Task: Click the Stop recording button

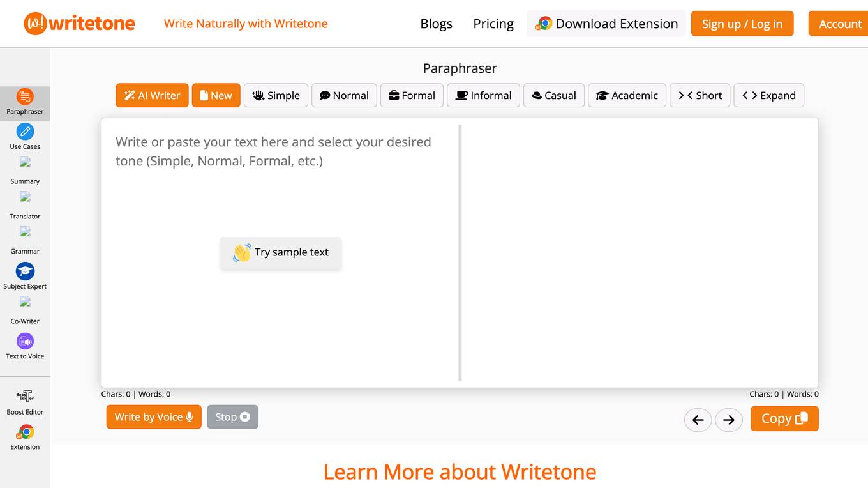Action: [232, 416]
